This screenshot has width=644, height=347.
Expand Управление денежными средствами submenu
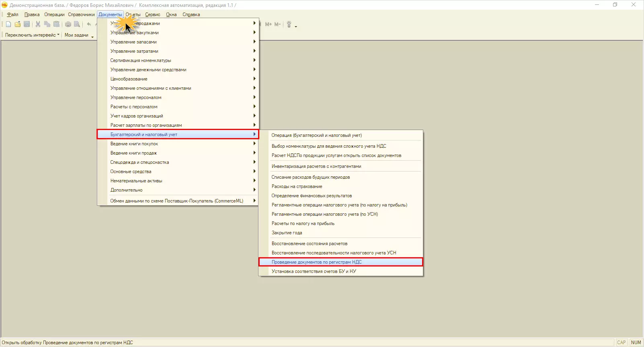pyautogui.click(x=178, y=70)
